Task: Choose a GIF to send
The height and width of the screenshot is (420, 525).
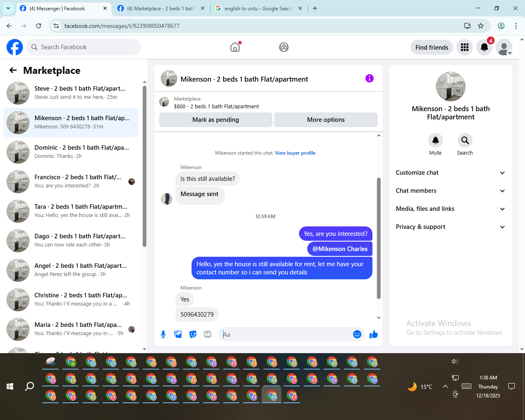Action: click(x=208, y=334)
